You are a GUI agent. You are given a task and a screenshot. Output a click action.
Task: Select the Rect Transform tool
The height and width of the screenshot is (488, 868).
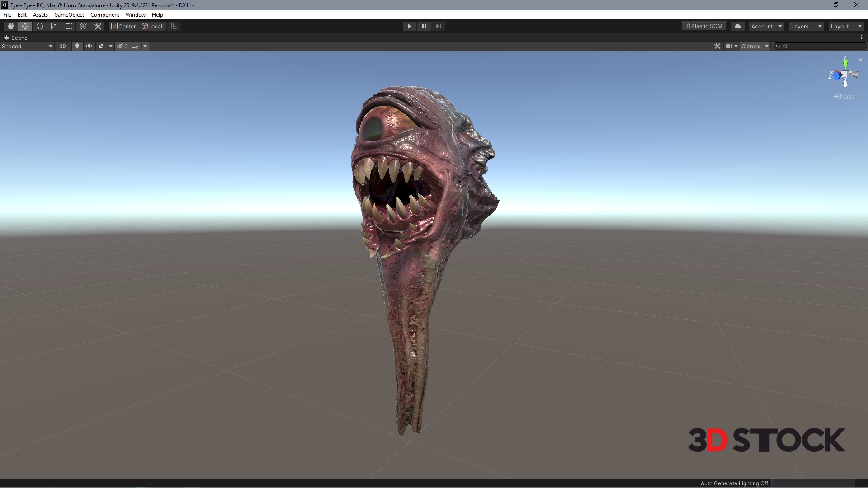pyautogui.click(x=69, y=26)
